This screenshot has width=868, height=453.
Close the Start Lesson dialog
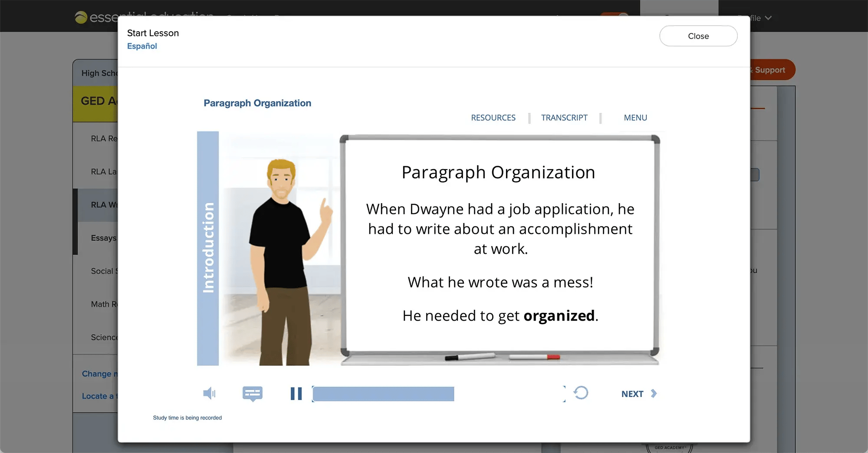(x=698, y=36)
